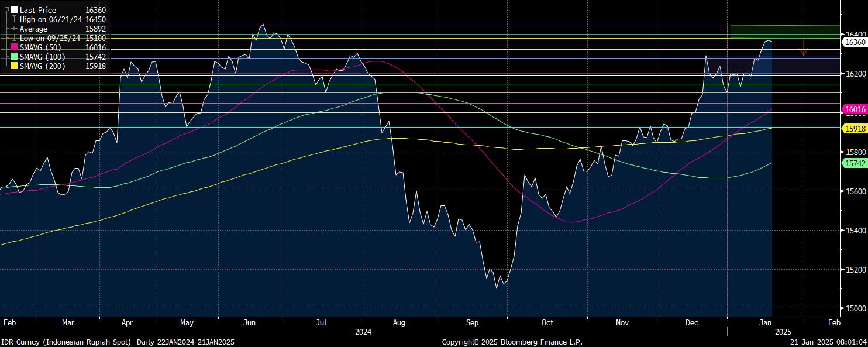
Task: Click the yellow 15918 axis tag
Action: [854, 128]
